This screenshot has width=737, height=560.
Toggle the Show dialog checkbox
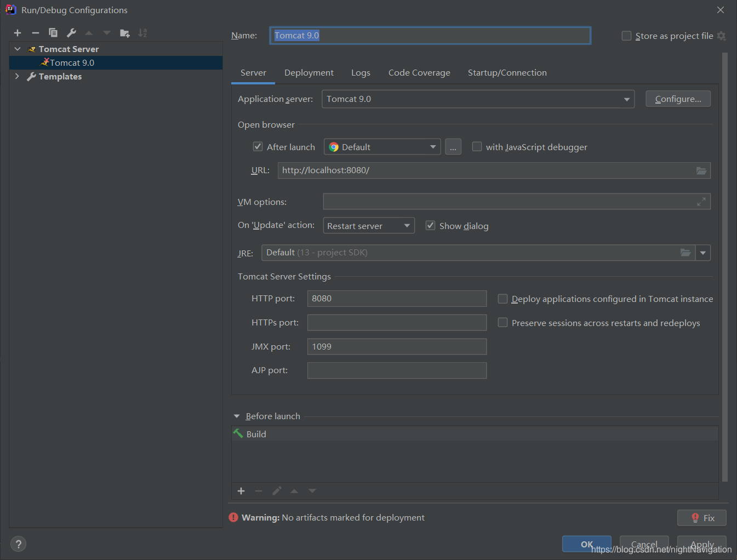[430, 226]
